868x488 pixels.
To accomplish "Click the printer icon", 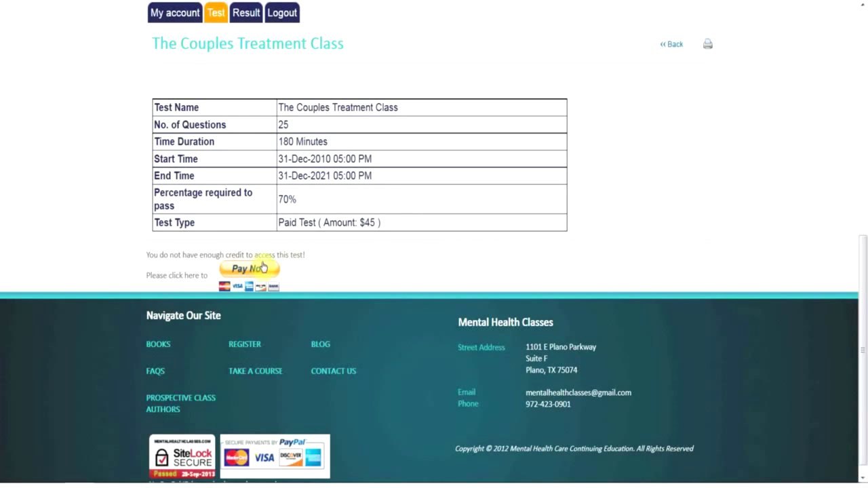I will point(707,44).
